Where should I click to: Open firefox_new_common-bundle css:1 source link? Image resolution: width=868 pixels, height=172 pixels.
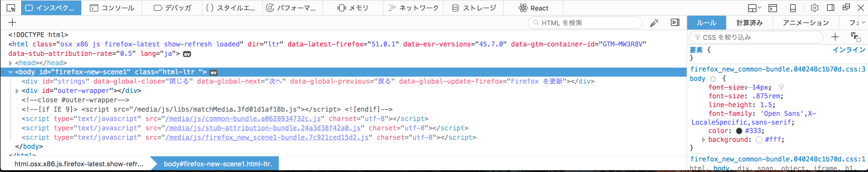[x=778, y=159]
